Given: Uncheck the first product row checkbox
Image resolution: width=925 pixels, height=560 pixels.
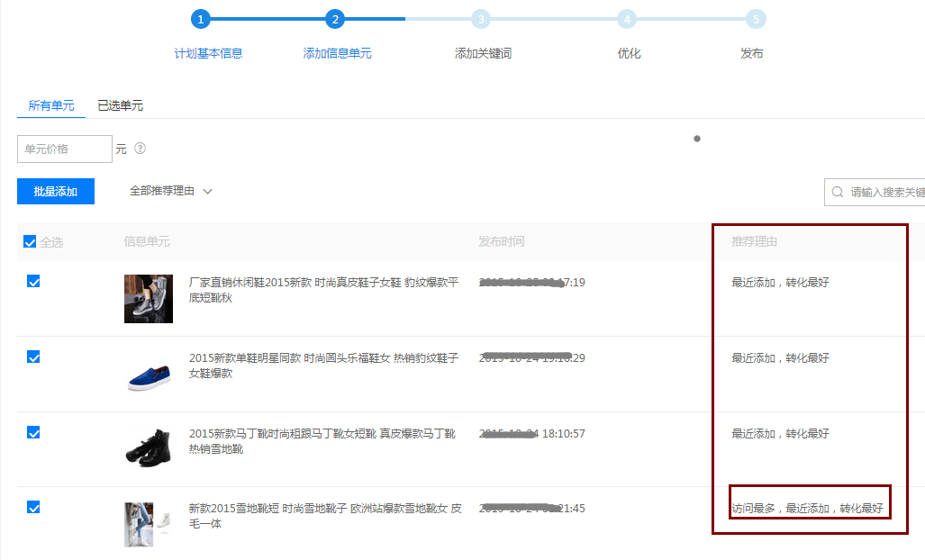Looking at the screenshot, I should (33, 282).
